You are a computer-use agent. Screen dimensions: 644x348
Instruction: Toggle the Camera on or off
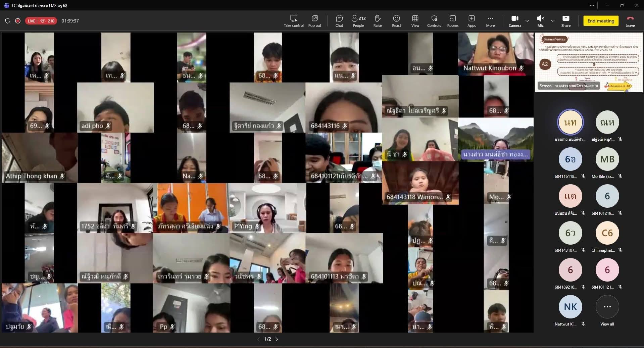pos(514,20)
